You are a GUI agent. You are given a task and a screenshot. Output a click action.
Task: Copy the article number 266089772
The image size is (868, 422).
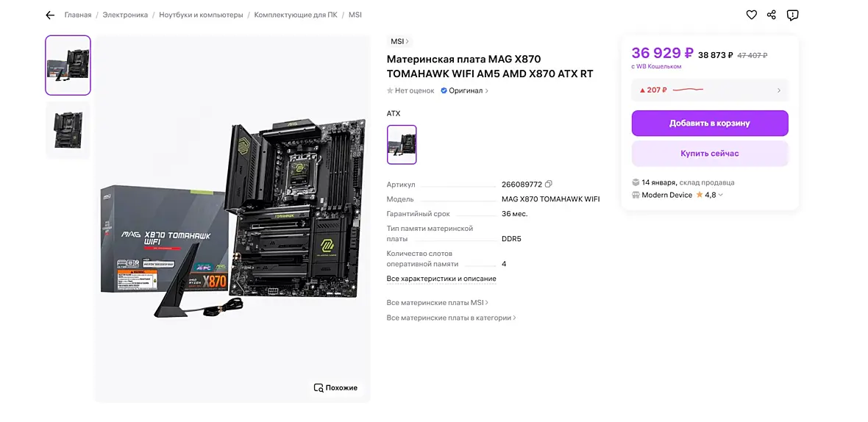[549, 185]
